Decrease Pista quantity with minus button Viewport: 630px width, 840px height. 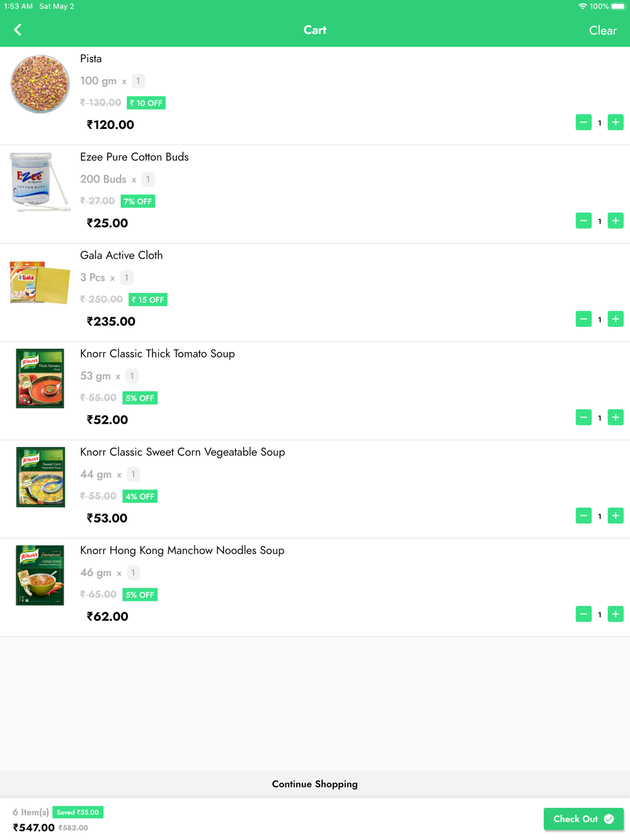point(583,123)
